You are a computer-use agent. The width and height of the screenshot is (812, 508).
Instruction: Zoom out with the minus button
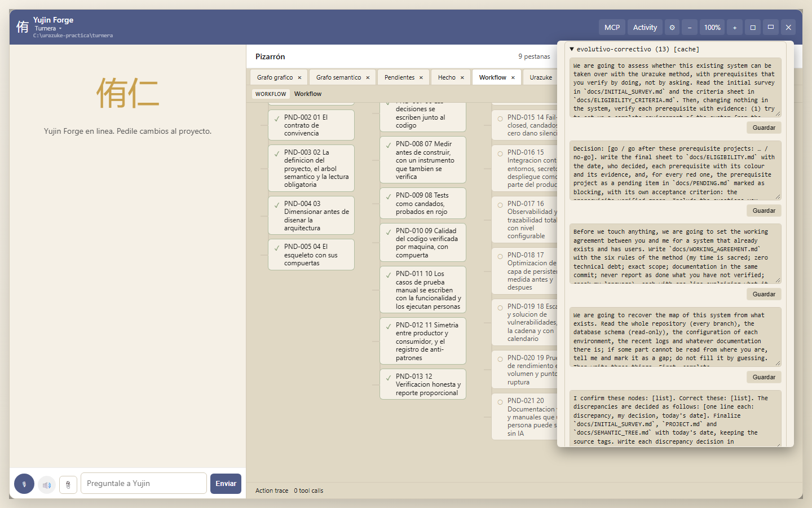[x=690, y=27]
